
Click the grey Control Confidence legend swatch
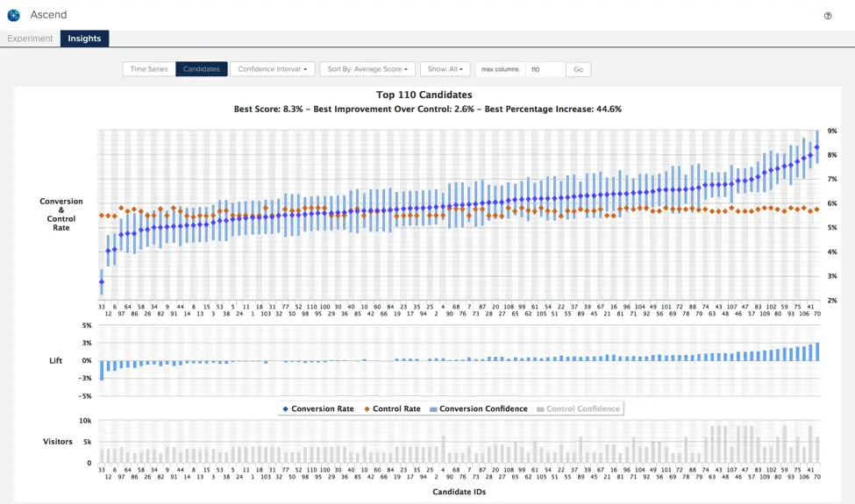[540, 409]
